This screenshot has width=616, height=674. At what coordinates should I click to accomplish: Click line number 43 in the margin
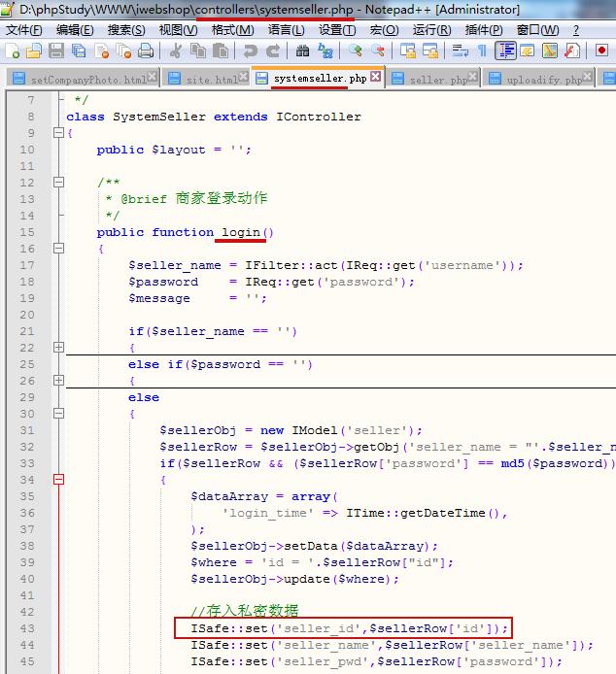(27, 628)
